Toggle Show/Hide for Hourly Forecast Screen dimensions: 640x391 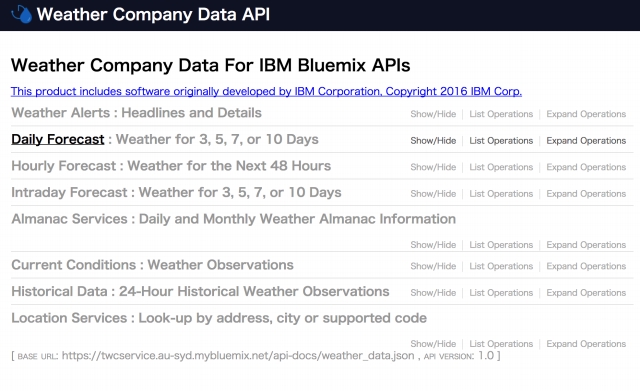coord(433,167)
